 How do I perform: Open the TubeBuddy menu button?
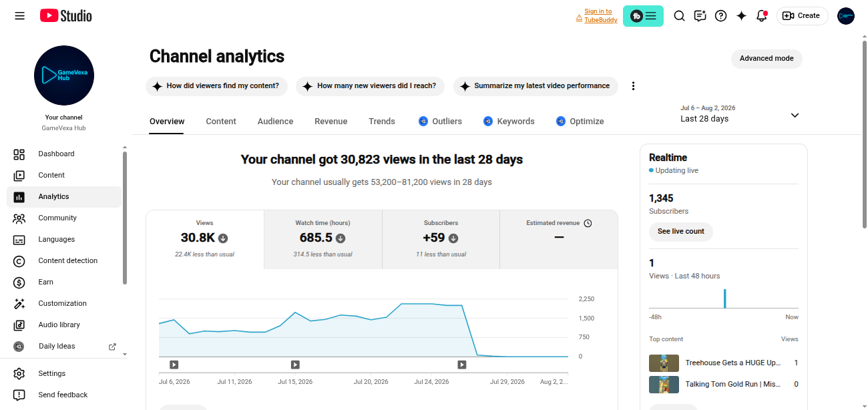[x=643, y=16]
